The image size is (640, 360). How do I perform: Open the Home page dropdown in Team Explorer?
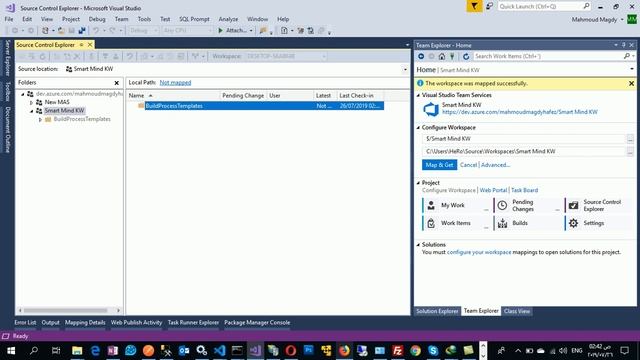coord(632,69)
